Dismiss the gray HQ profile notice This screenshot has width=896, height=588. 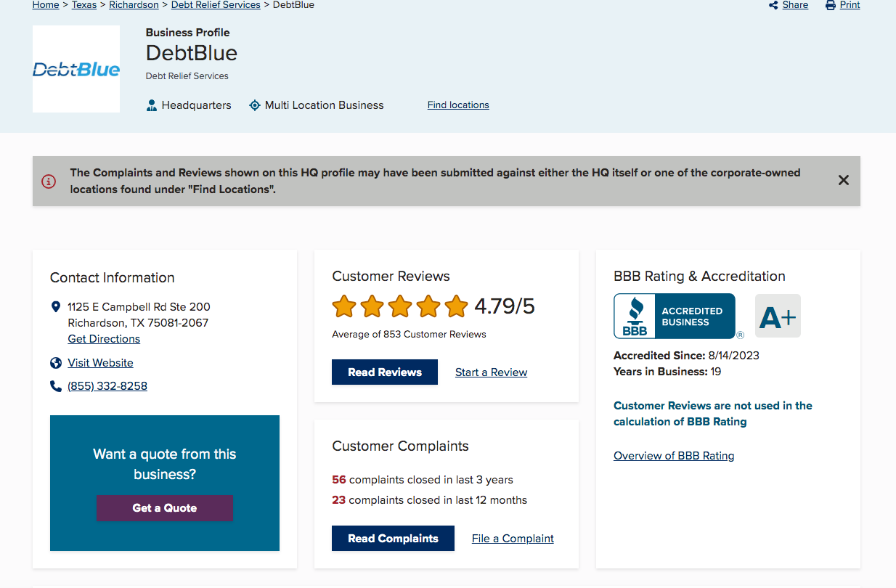pyautogui.click(x=843, y=180)
